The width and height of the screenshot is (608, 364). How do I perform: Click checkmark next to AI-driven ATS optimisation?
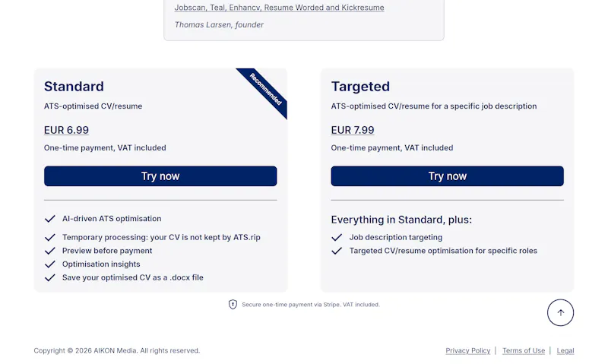50,219
